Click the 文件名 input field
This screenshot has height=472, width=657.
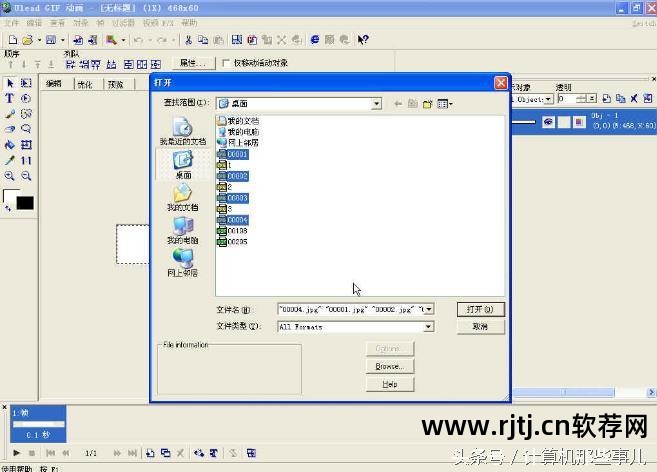[351, 309]
